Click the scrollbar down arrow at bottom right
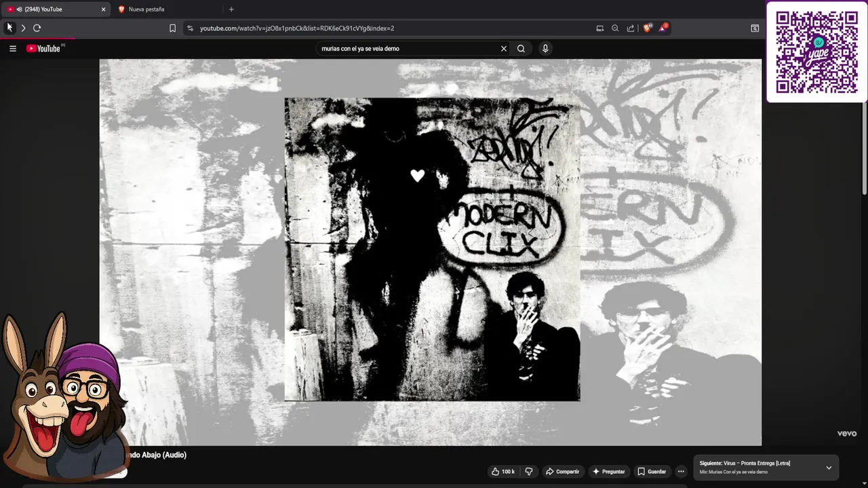The image size is (868, 488). (x=865, y=484)
